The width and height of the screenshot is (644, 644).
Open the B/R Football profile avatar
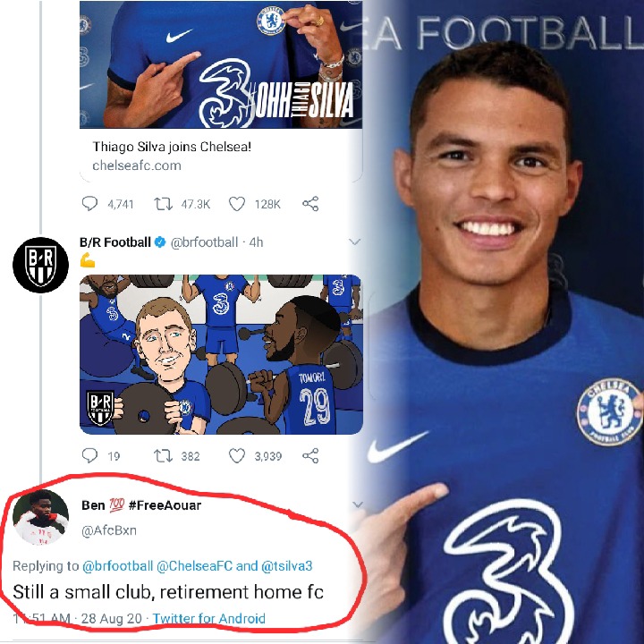coord(39,266)
